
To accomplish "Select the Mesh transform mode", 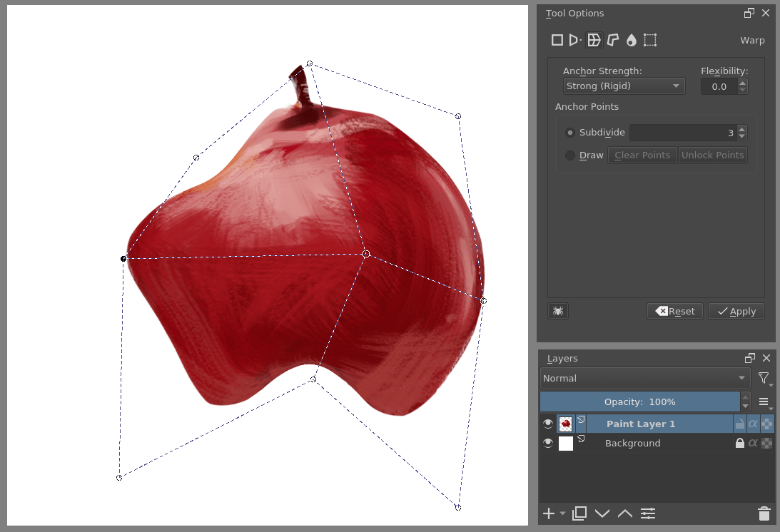I will click(649, 40).
